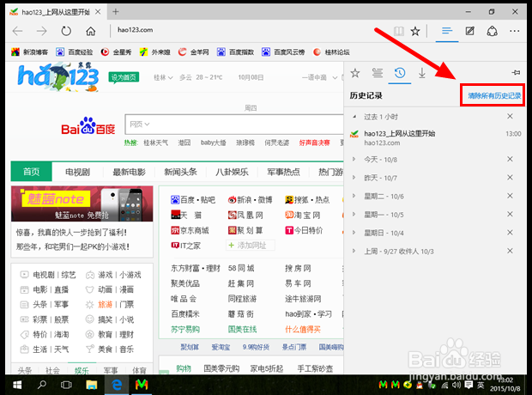Expand the 今天 - 10/8 history group

coord(354,159)
